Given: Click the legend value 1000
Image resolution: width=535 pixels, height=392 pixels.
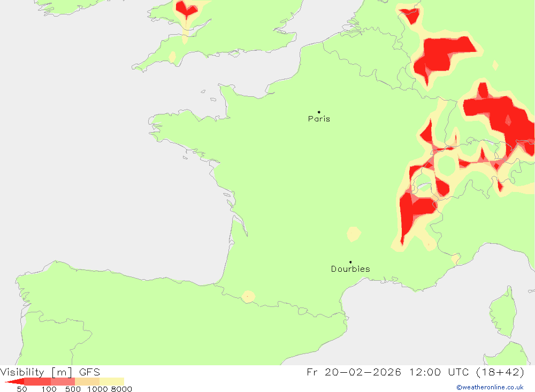Looking at the screenshot, I should click(97, 389).
